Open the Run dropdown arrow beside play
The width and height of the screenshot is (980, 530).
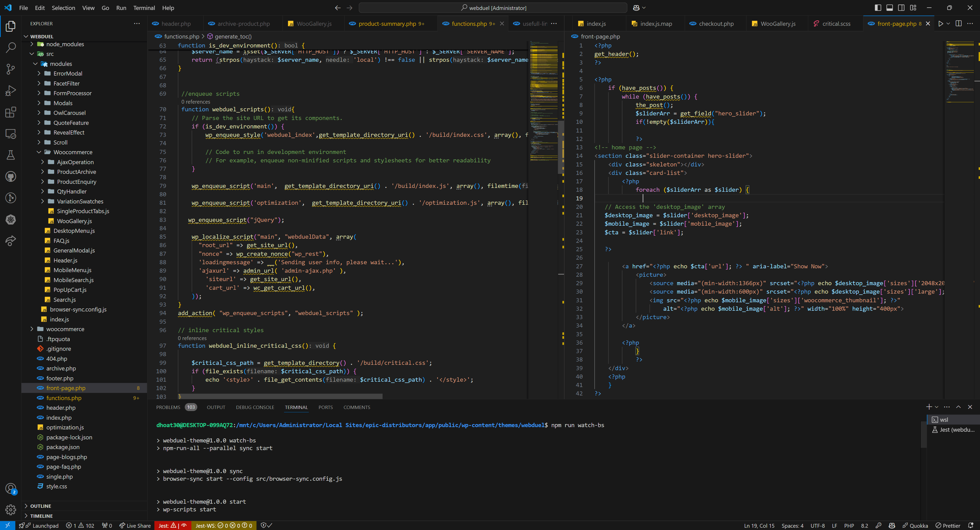(x=948, y=23)
